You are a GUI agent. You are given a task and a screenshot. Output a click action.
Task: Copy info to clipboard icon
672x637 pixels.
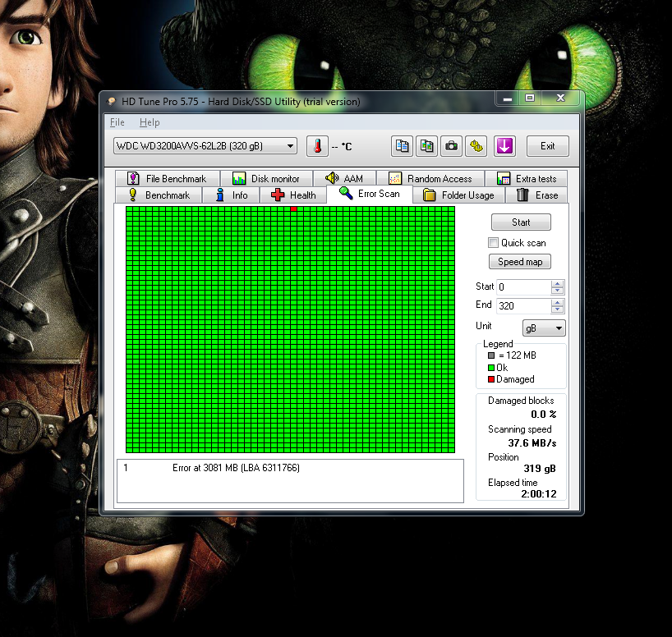pyautogui.click(x=402, y=146)
